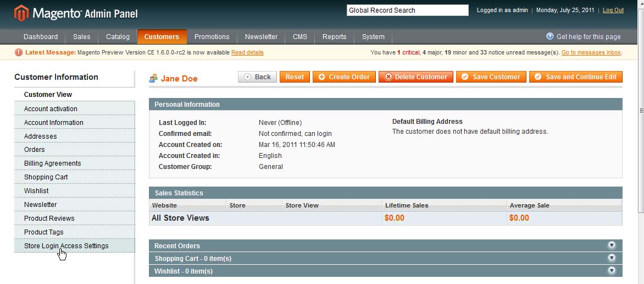
Task: Open the CMS menu
Action: 300,37
